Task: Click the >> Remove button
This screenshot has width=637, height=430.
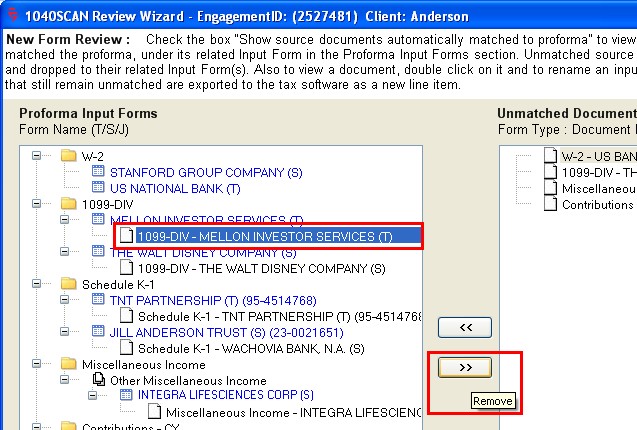Action: pos(465,367)
